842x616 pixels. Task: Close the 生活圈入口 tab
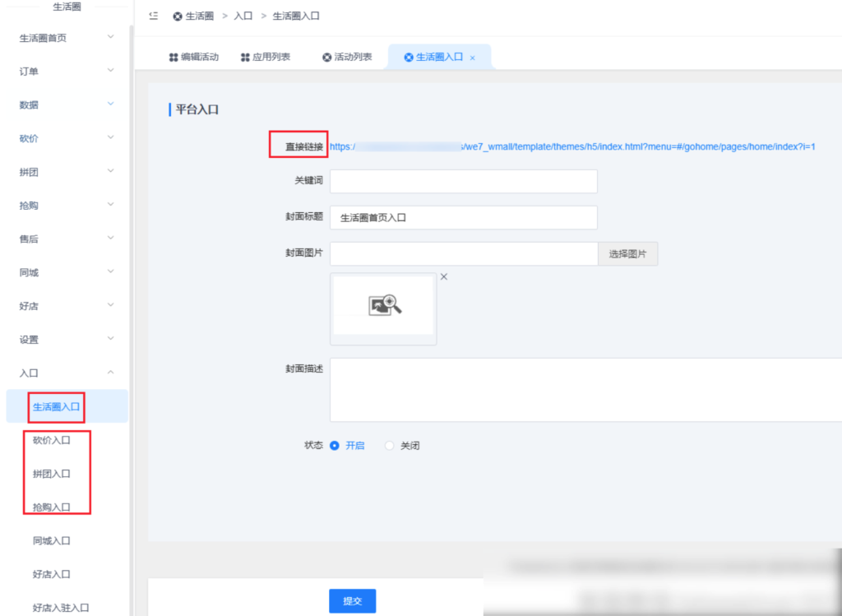(473, 58)
